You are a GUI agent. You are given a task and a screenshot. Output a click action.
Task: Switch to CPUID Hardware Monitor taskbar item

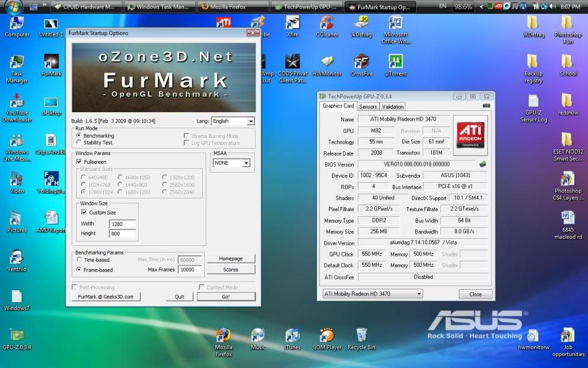86,7
